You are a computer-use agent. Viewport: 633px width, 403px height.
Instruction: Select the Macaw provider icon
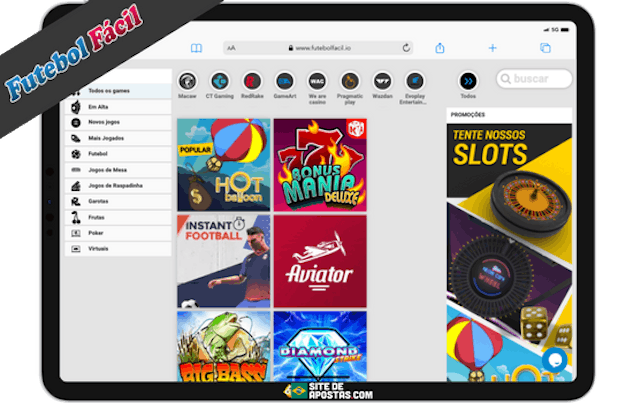pos(187,81)
